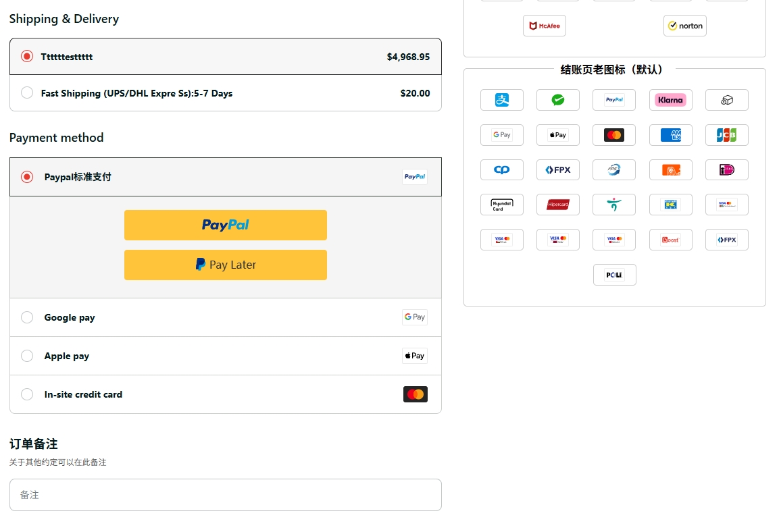The image size is (779, 532).
Task: Focus the 备注 order notes input field
Action: (225, 495)
